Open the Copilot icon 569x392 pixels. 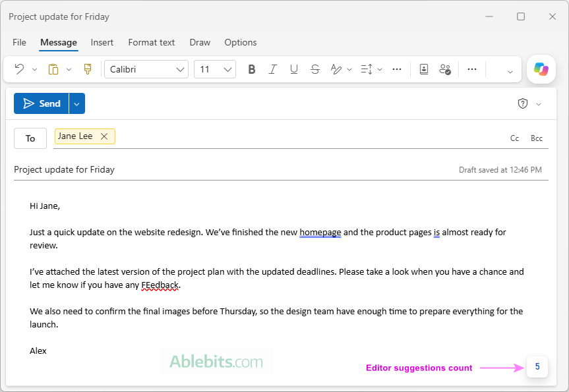541,69
